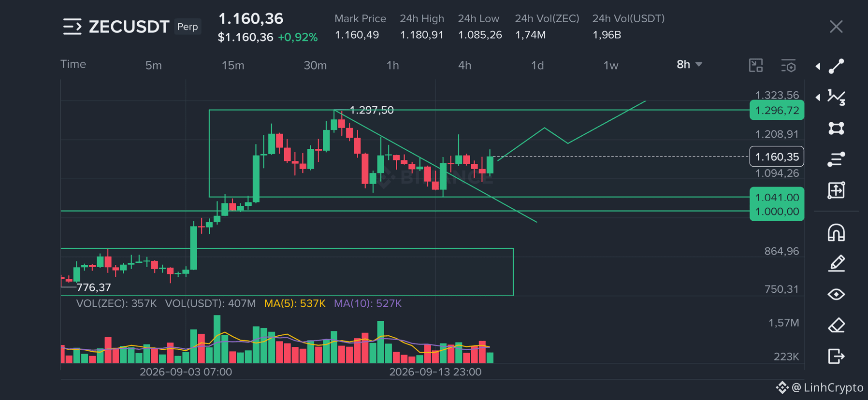The height and width of the screenshot is (400, 868).
Task: Exit drawing mode via exit icon
Action: pyautogui.click(x=836, y=356)
